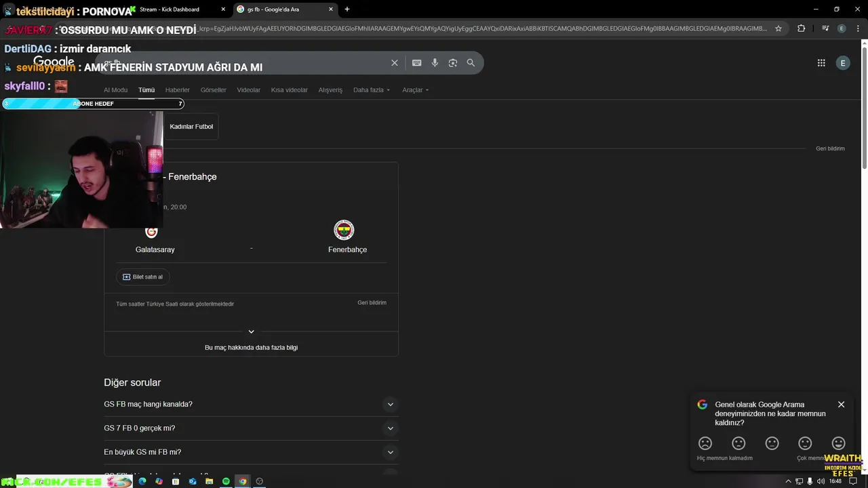Open the network status tray icon
Viewport: 868px width, 488px height.
click(800, 481)
